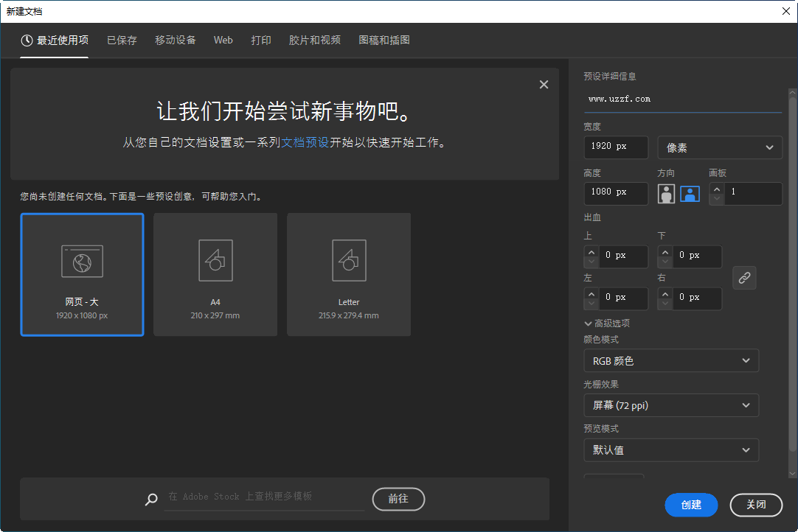Select the portrait orientation toggle
The width and height of the screenshot is (798, 532).
[x=666, y=193]
